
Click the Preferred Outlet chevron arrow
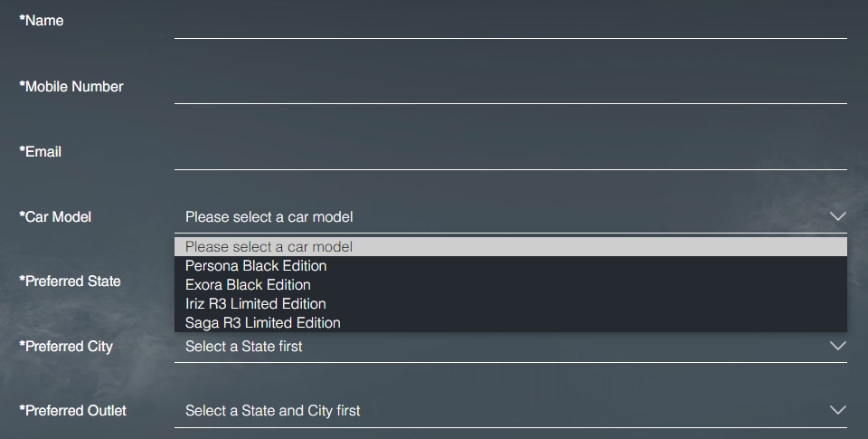click(x=837, y=410)
